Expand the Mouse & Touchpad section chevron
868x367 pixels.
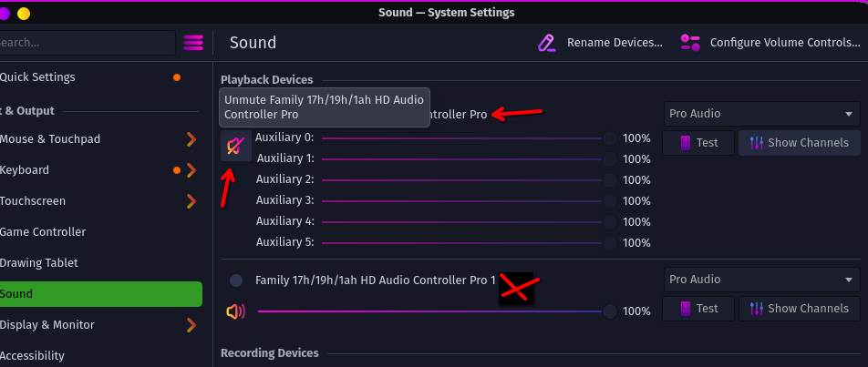pyautogui.click(x=191, y=139)
